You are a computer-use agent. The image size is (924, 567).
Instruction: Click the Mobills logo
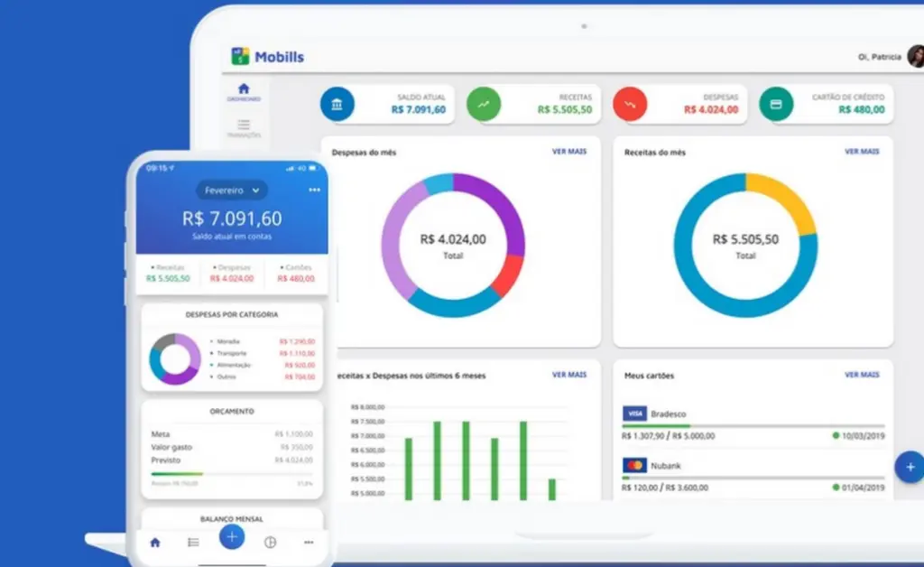pos(268,57)
